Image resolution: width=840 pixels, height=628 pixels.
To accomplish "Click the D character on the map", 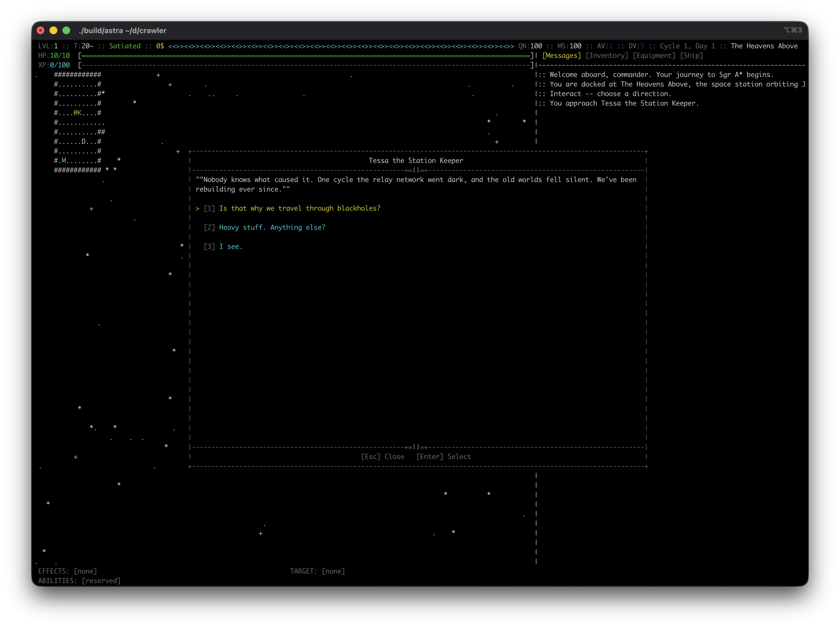I will coord(83,142).
